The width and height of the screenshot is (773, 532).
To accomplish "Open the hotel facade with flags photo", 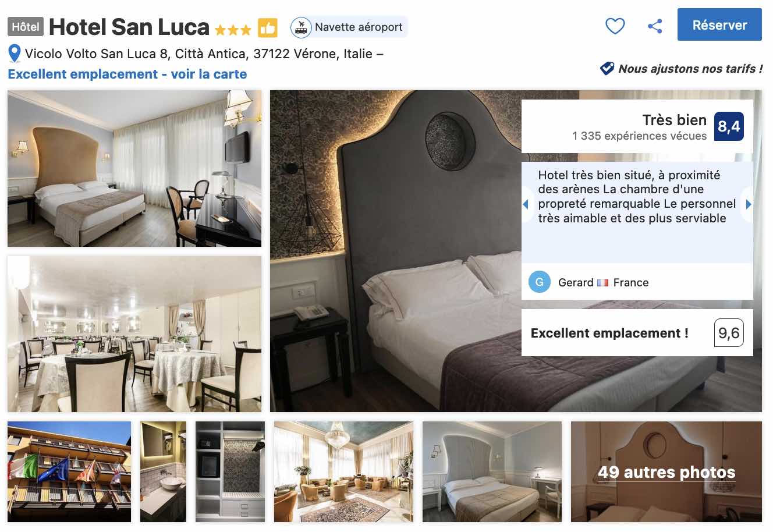I will pos(69,471).
